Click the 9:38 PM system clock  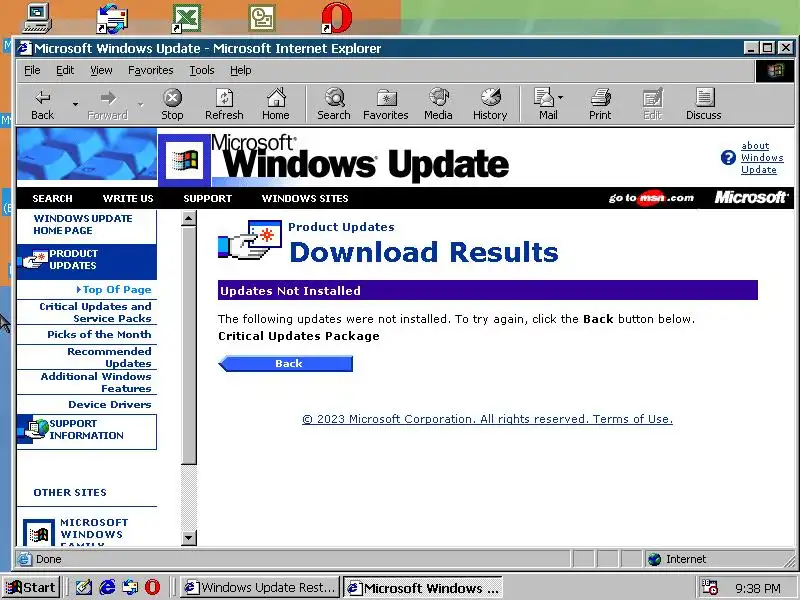(x=758, y=588)
